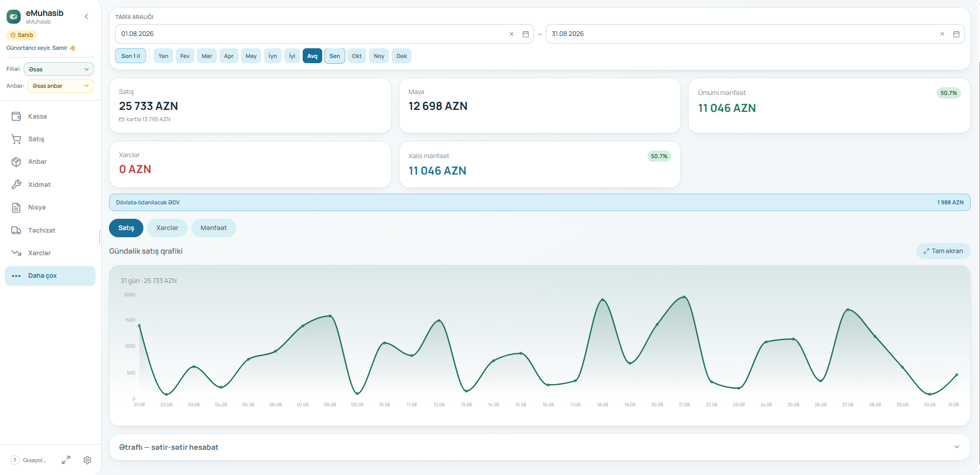The image size is (980, 475).
Task: Click the Sahib role badge
Action: click(22, 35)
